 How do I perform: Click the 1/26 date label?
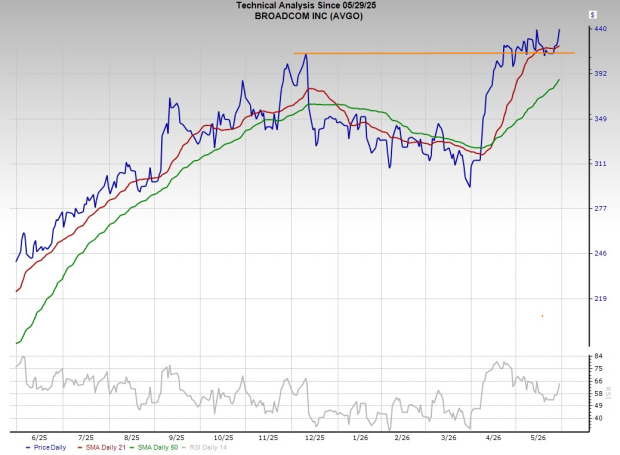[360, 438]
